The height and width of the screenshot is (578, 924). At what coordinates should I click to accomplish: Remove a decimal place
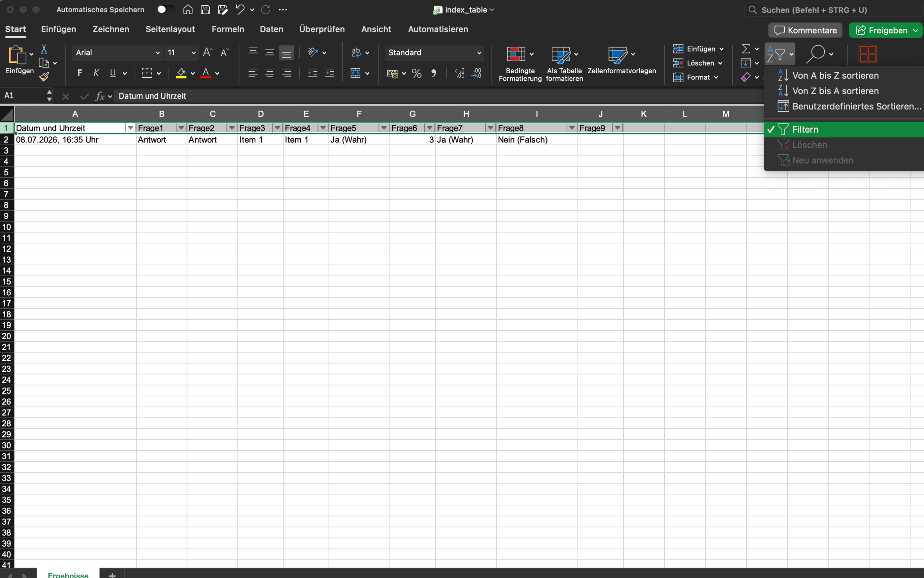(x=477, y=73)
